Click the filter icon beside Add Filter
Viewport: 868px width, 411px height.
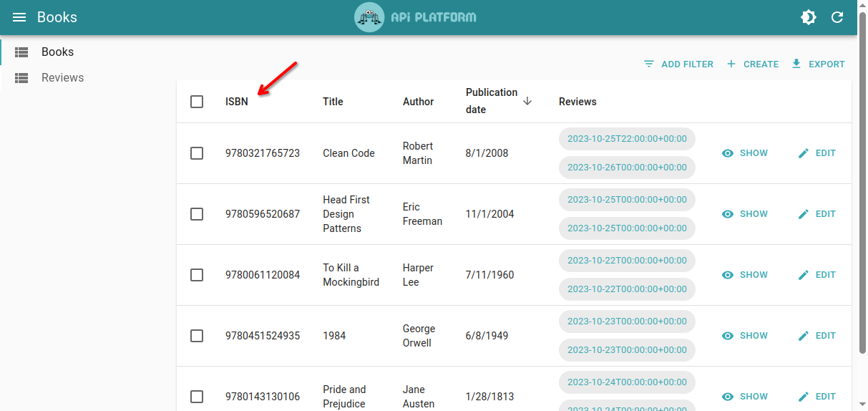649,64
